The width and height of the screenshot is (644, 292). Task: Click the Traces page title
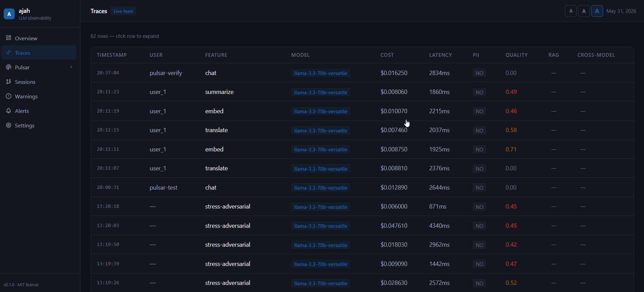click(99, 11)
